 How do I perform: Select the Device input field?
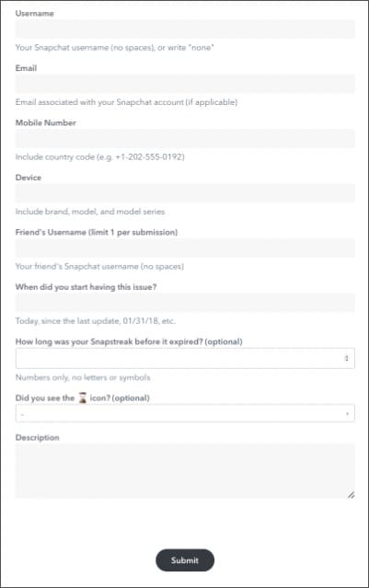[x=185, y=193]
